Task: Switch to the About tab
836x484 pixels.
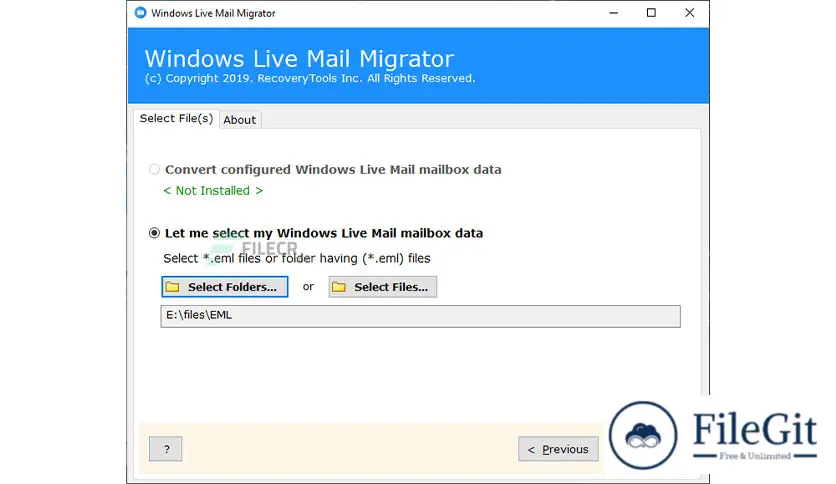Action: click(239, 120)
